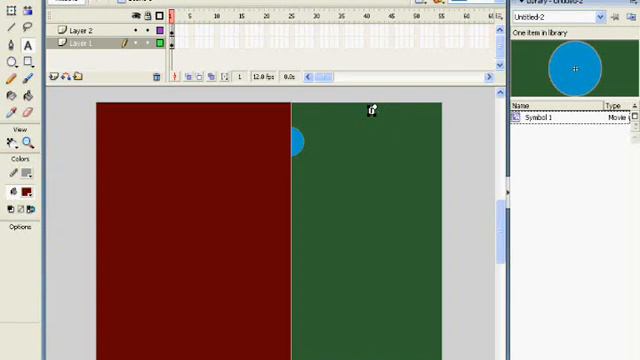Toggle lock dot for Layer 2
The width and height of the screenshot is (640, 360).
click(148, 30)
